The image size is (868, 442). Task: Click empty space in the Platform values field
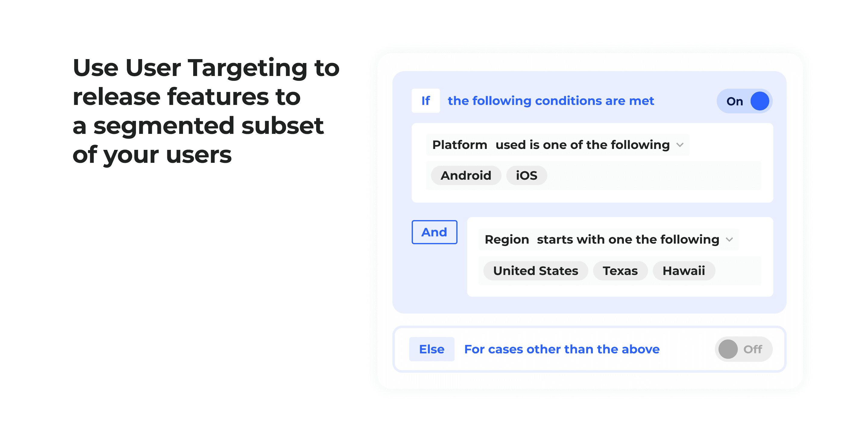click(x=654, y=176)
